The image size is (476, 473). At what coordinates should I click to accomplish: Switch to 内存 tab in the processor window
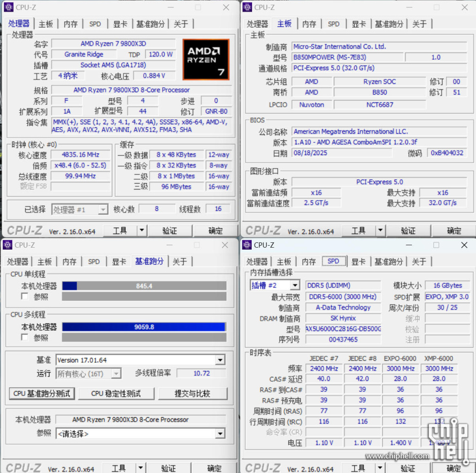point(70,24)
